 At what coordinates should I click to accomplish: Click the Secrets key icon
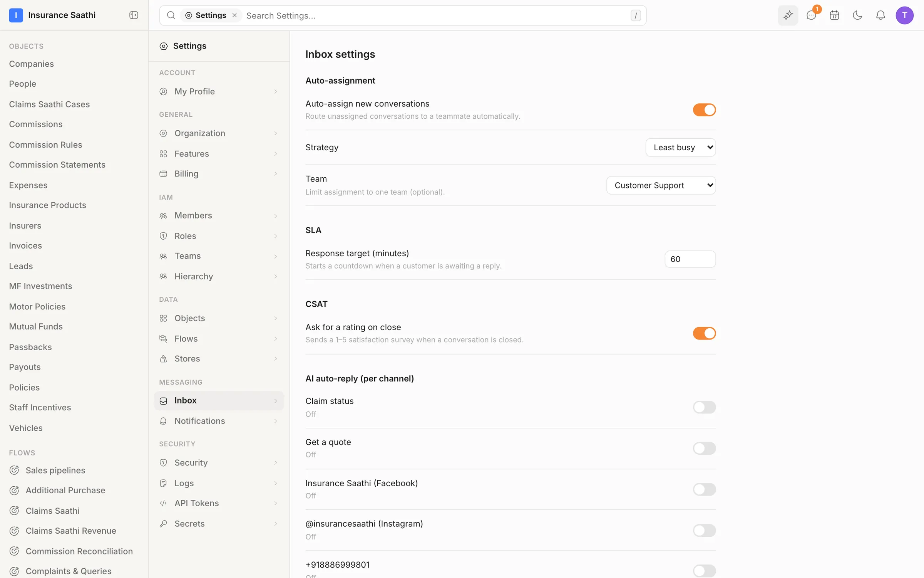(x=163, y=524)
